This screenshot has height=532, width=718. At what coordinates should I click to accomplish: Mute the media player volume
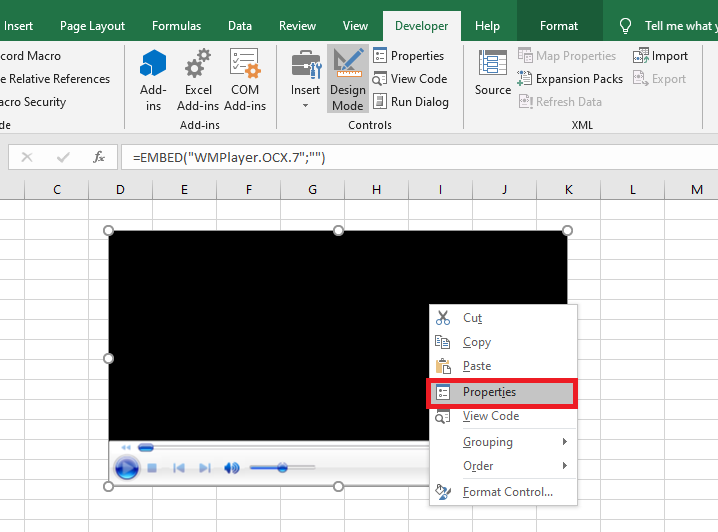(232, 467)
